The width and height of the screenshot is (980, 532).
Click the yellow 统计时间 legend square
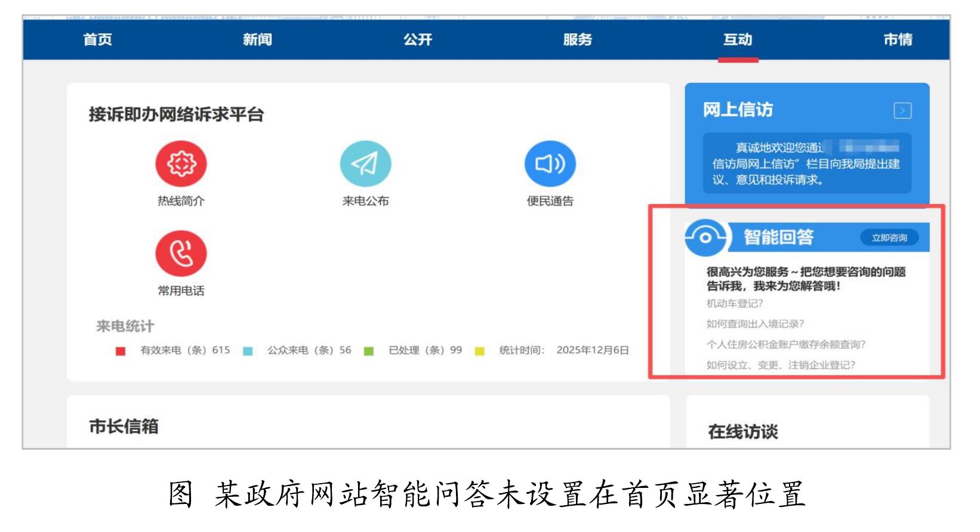pos(479,351)
